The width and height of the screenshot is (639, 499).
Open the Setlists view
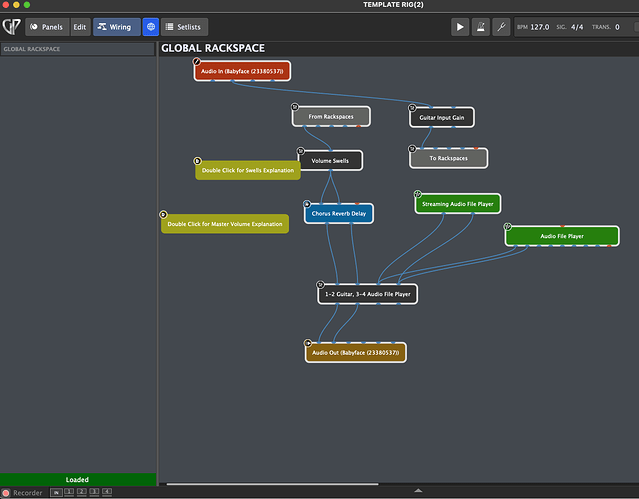pyautogui.click(x=185, y=27)
